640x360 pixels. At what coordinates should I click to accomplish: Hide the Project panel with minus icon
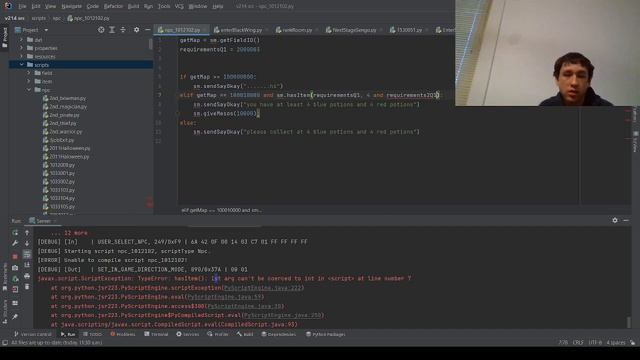point(148,30)
